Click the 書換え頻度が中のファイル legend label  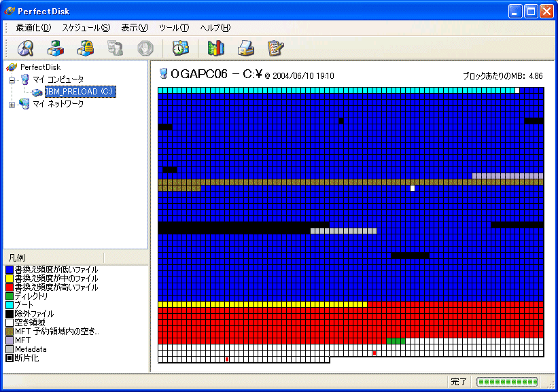tap(56, 279)
